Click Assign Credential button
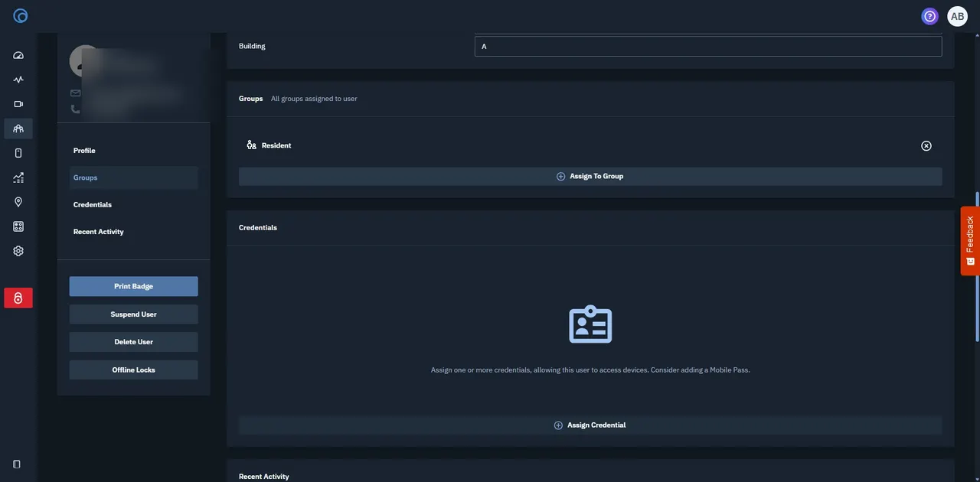The height and width of the screenshot is (482, 980). pos(590,425)
